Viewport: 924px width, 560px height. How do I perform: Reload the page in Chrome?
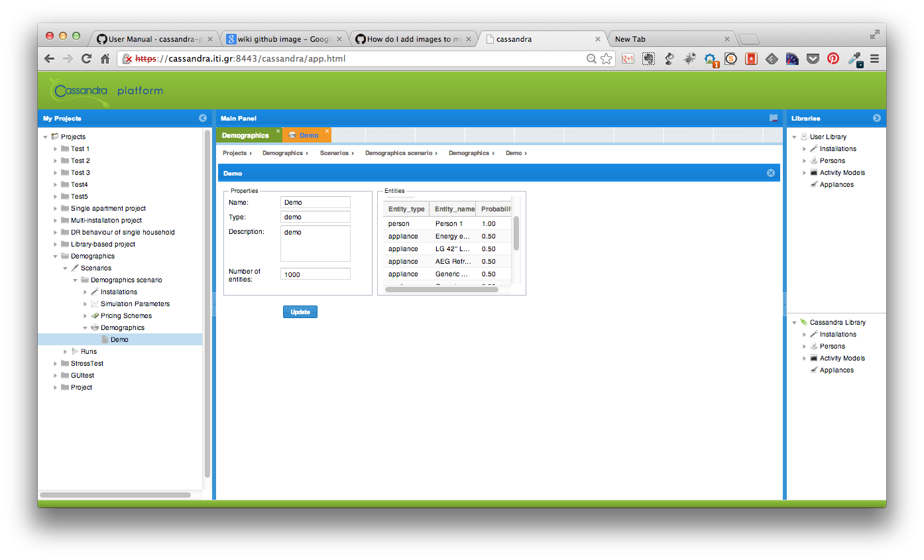pos(86,58)
